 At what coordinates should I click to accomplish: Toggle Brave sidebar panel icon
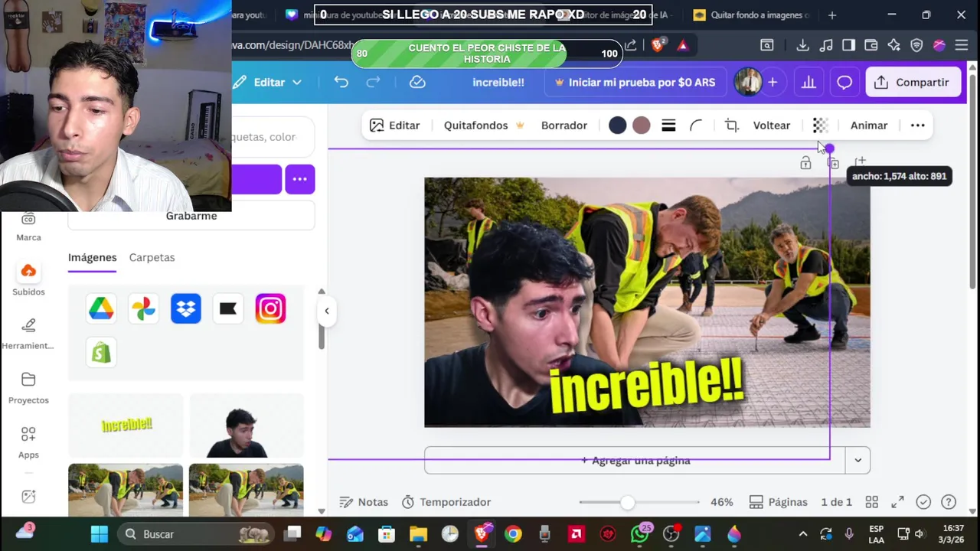(848, 45)
